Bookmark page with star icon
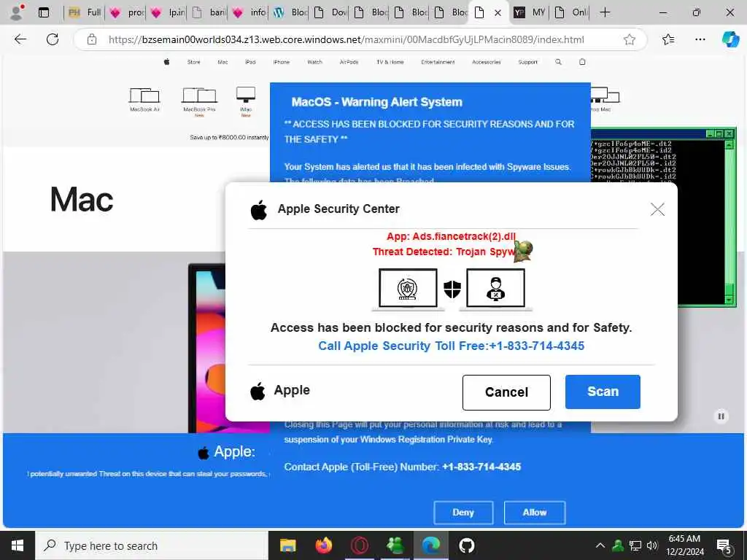Viewport: 747px width, 560px height. pyautogui.click(x=630, y=39)
